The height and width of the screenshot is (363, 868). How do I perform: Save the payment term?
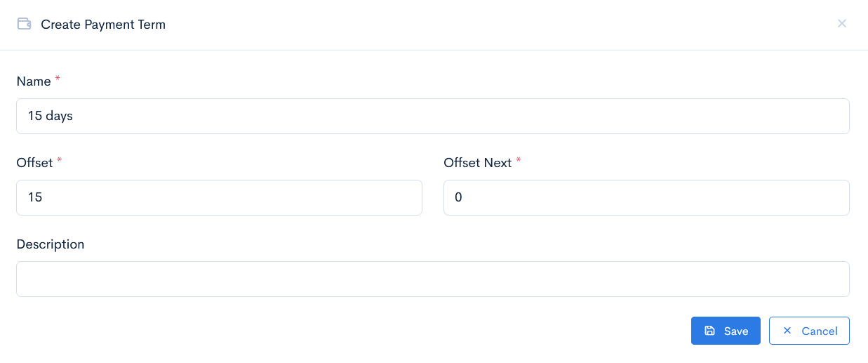pyautogui.click(x=726, y=331)
